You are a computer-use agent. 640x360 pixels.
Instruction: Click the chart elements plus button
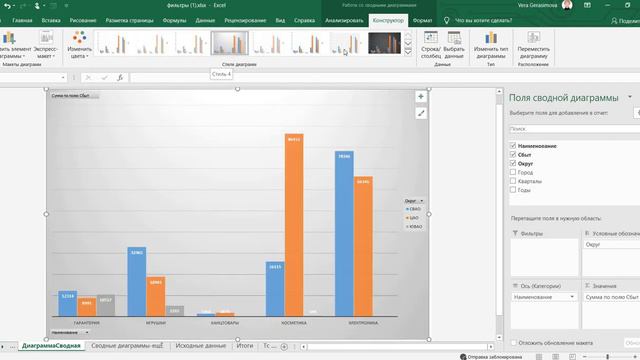421,97
